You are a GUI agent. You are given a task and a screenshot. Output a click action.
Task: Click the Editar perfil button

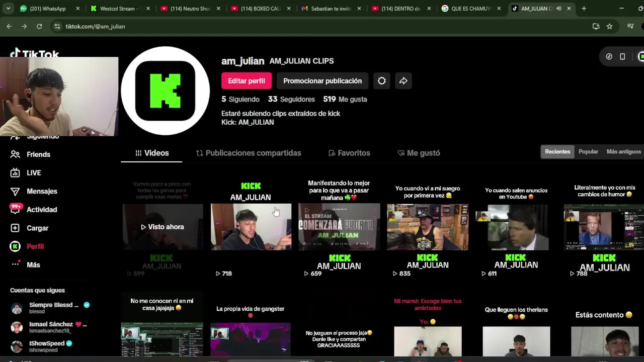point(247,80)
